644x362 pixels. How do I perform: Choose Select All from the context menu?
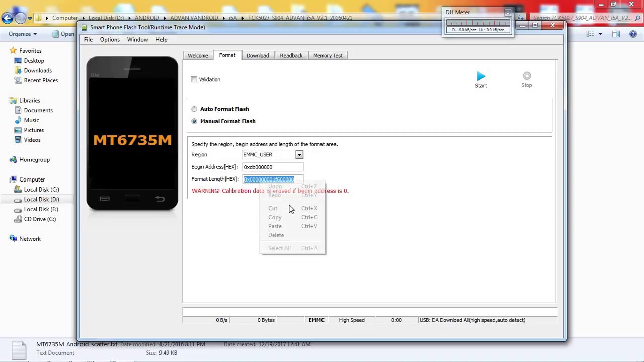[292, 248]
